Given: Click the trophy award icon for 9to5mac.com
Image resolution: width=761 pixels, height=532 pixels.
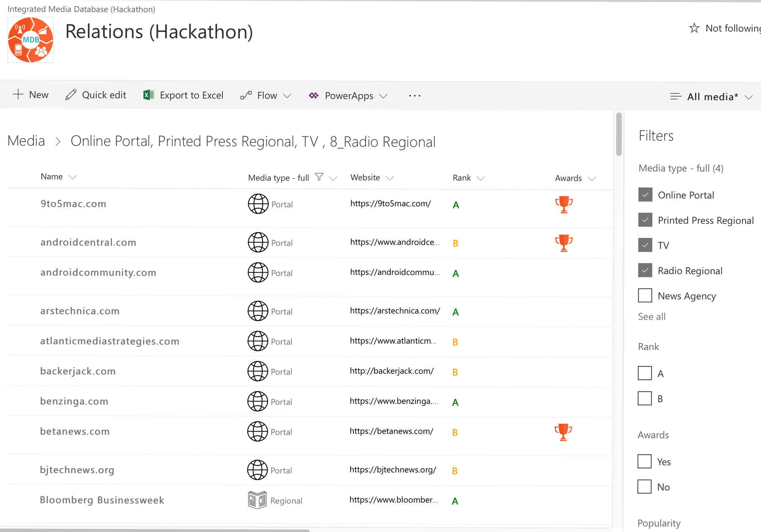Looking at the screenshot, I should (x=564, y=204).
